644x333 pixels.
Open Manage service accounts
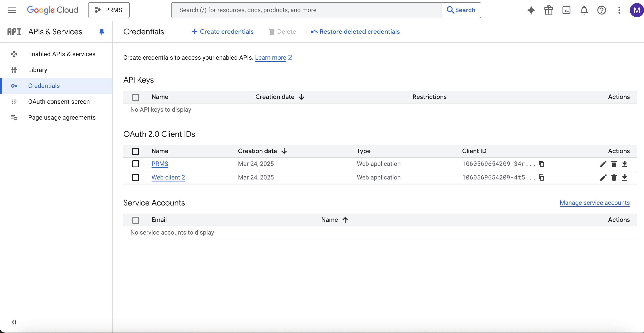[595, 203]
